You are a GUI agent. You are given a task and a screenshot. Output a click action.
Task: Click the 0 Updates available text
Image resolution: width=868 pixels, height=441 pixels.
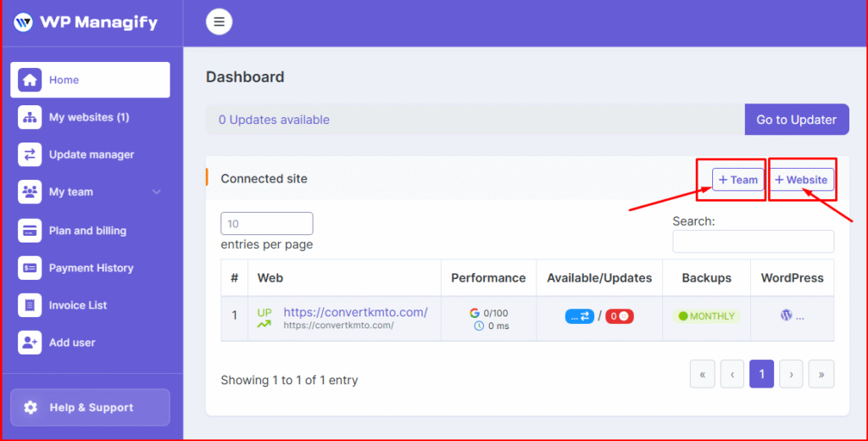coord(274,120)
